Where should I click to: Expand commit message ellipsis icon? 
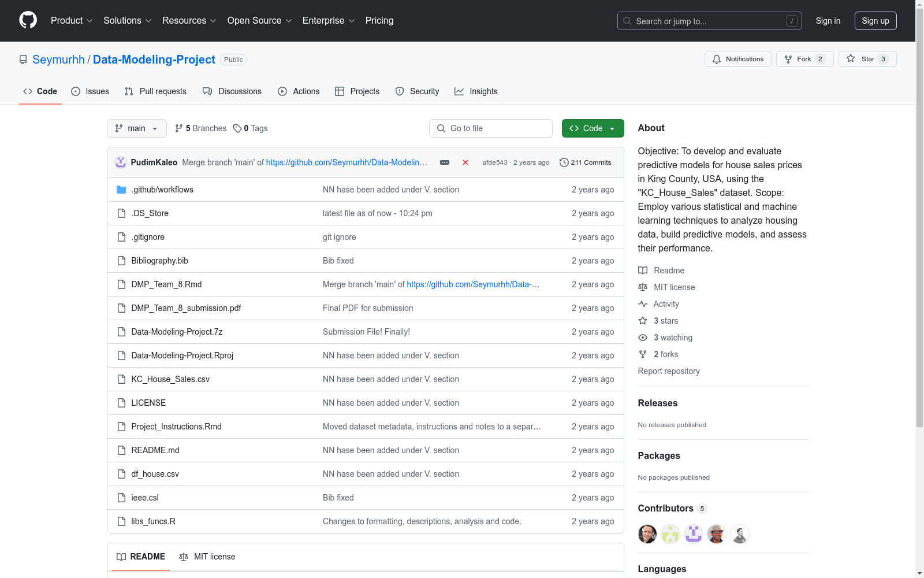445,162
